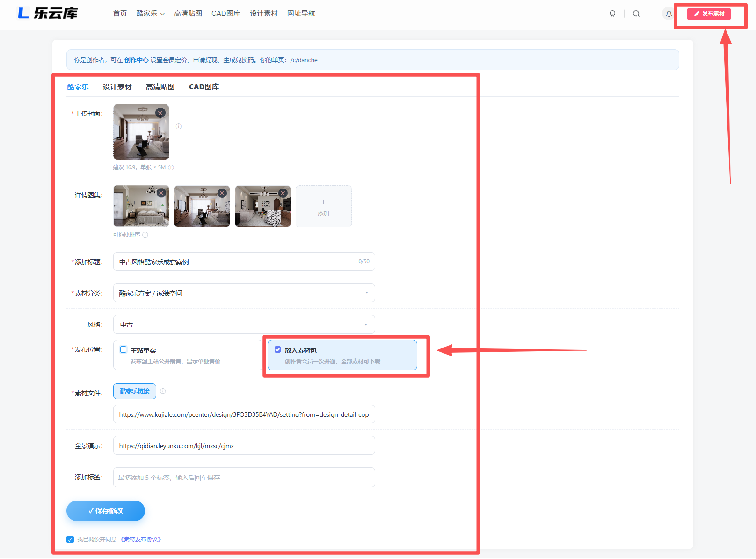Uncheck the 放入素材包 option
Image resolution: width=756 pixels, height=559 pixels.
pos(278,349)
